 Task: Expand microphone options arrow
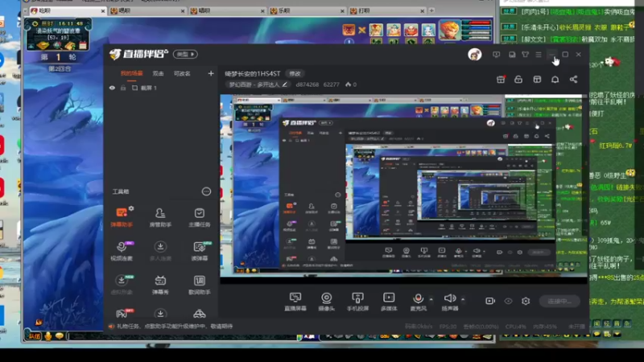pos(431,299)
